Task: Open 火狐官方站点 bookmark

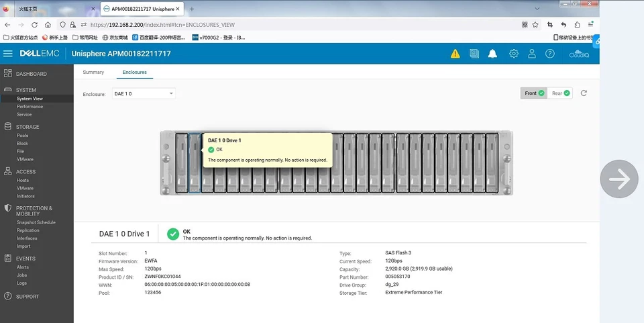Action: tap(21, 38)
